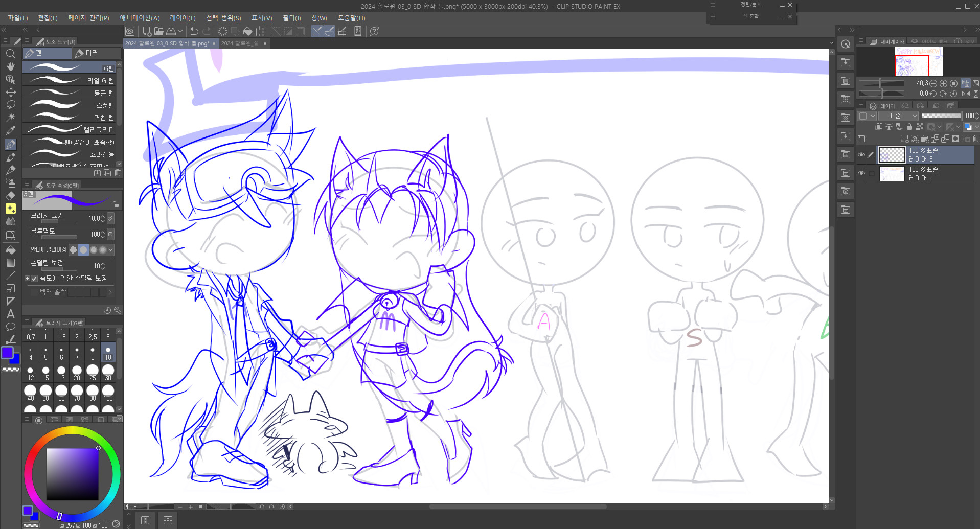Redo the undone action
The image size is (980, 529).
[x=207, y=31]
